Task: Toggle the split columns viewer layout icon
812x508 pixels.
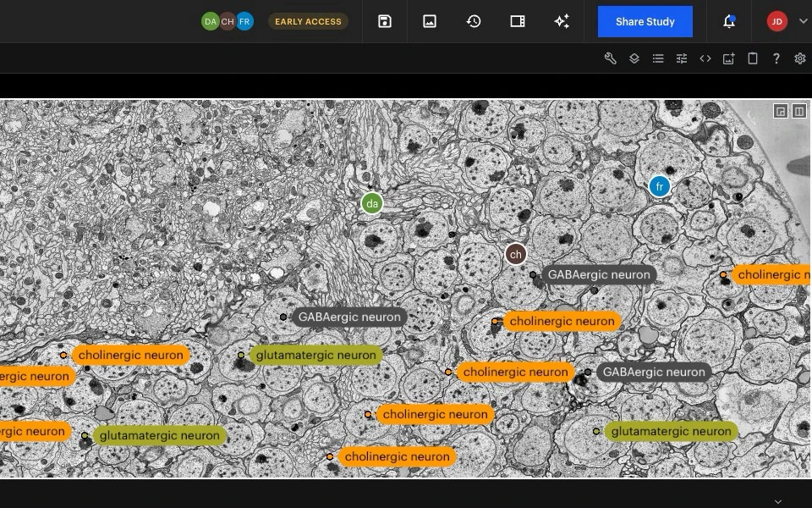Action: (799, 111)
